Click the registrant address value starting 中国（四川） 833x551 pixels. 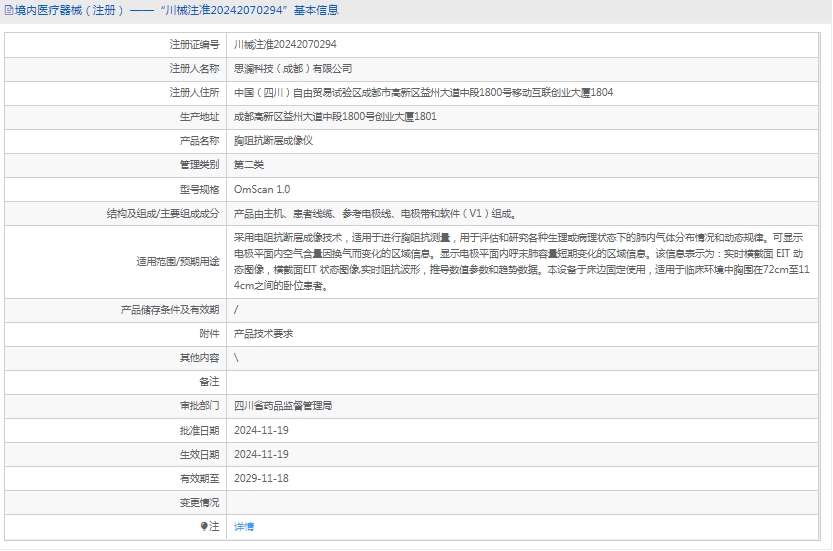pyautogui.click(x=423, y=93)
